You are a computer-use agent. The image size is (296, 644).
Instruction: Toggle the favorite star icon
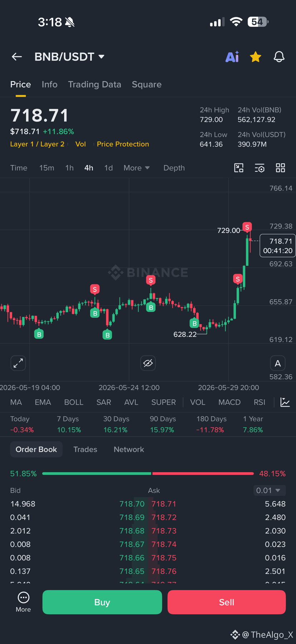[x=256, y=57]
